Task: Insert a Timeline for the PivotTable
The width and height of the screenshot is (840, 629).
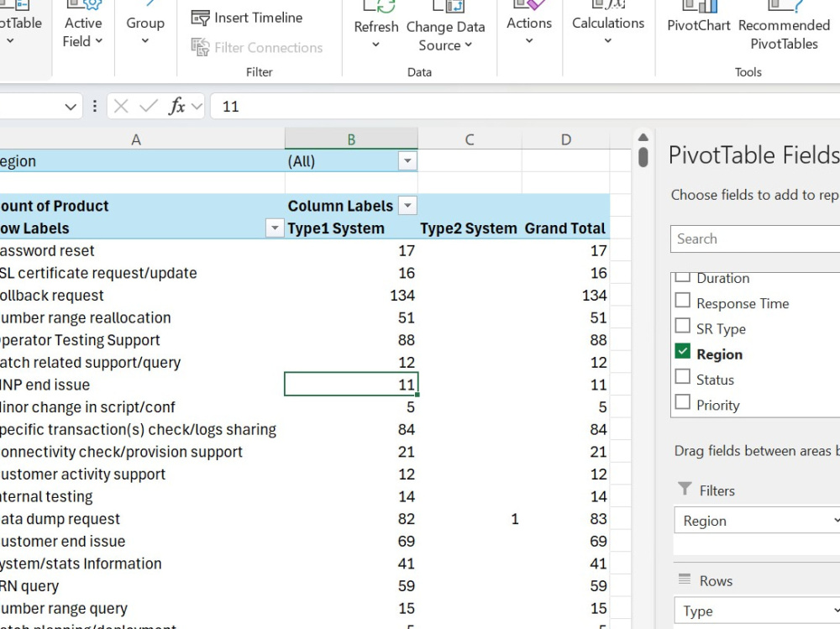Action: click(248, 17)
